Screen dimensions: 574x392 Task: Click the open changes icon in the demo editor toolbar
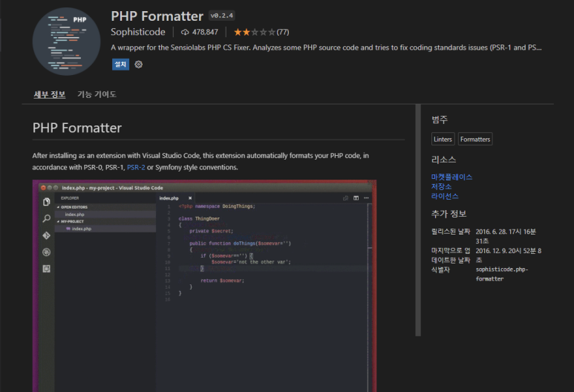coord(345,198)
